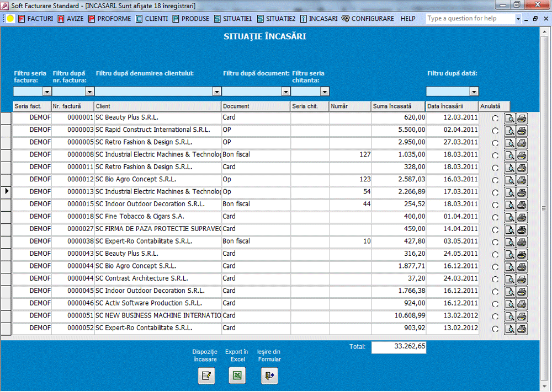Click the Data încasării column header

(452, 106)
